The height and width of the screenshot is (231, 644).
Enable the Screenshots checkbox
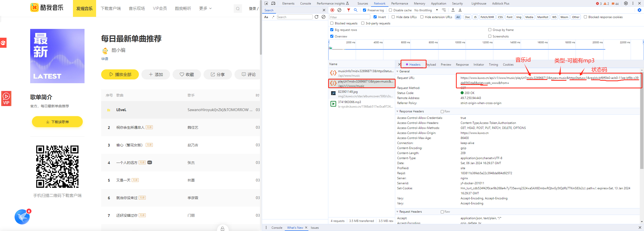pos(490,36)
